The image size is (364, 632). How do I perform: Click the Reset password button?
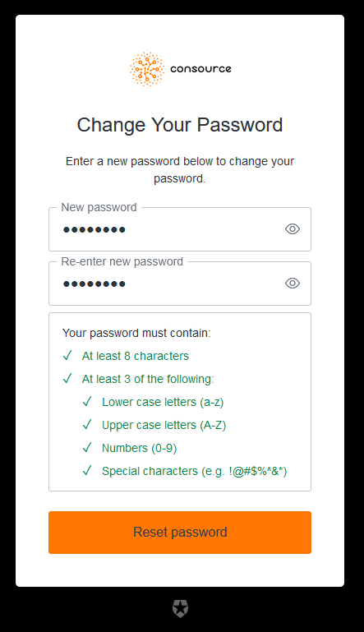(x=180, y=533)
